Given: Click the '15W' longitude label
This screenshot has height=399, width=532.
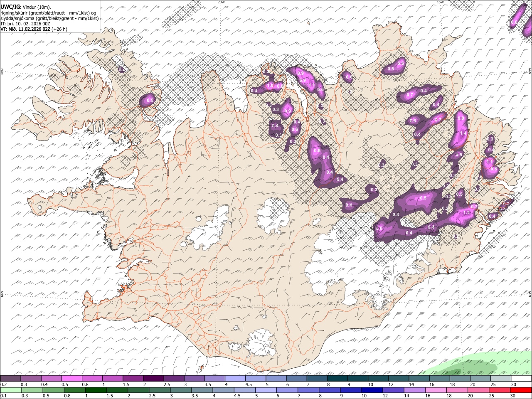Looking at the screenshot, I should (x=440, y=2).
